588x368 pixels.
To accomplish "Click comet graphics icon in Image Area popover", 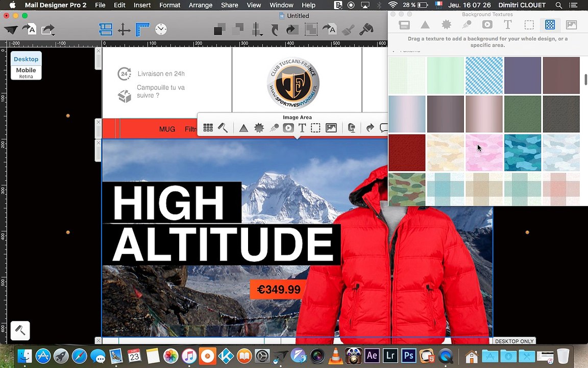I will 274,128.
